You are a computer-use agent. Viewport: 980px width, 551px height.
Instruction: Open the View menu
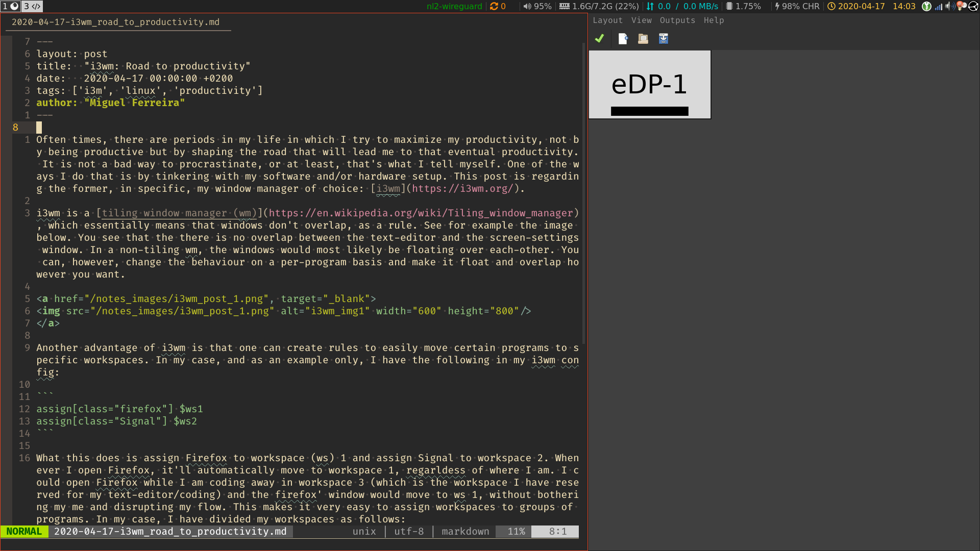click(x=641, y=20)
